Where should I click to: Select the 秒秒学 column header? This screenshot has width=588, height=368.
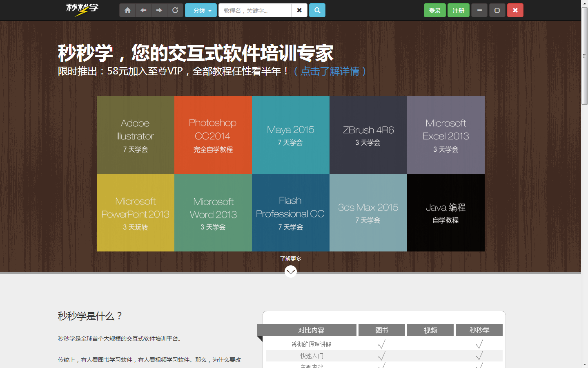[x=479, y=330]
